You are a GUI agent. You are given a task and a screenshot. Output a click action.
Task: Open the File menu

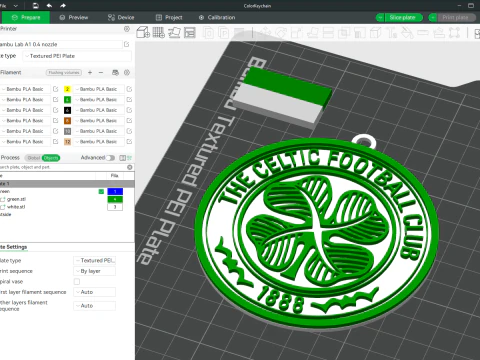coord(3,5)
